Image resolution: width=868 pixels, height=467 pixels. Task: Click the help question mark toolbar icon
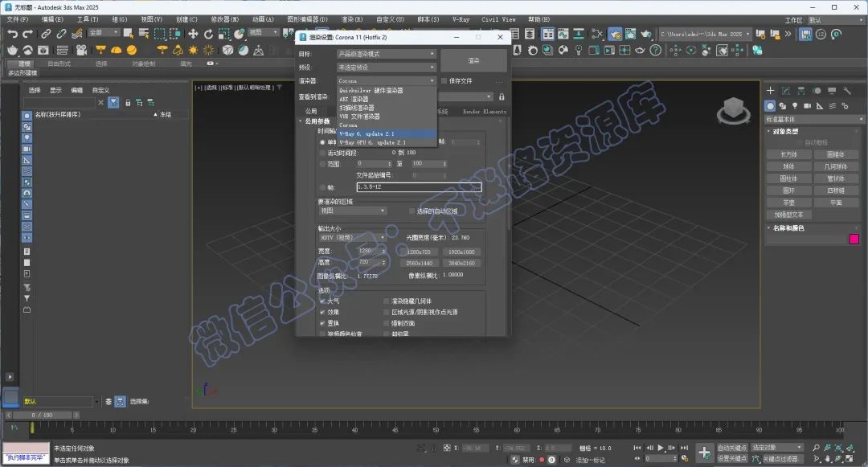656,51
